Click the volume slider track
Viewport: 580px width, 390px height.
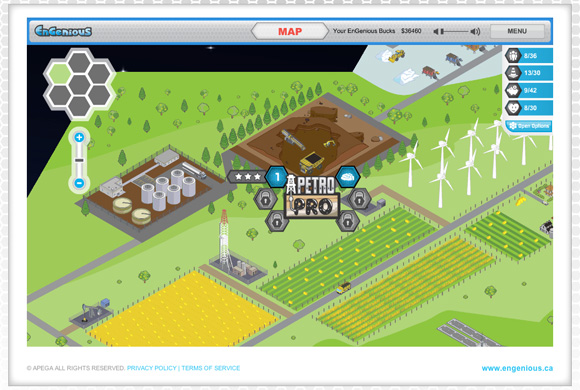(x=455, y=32)
